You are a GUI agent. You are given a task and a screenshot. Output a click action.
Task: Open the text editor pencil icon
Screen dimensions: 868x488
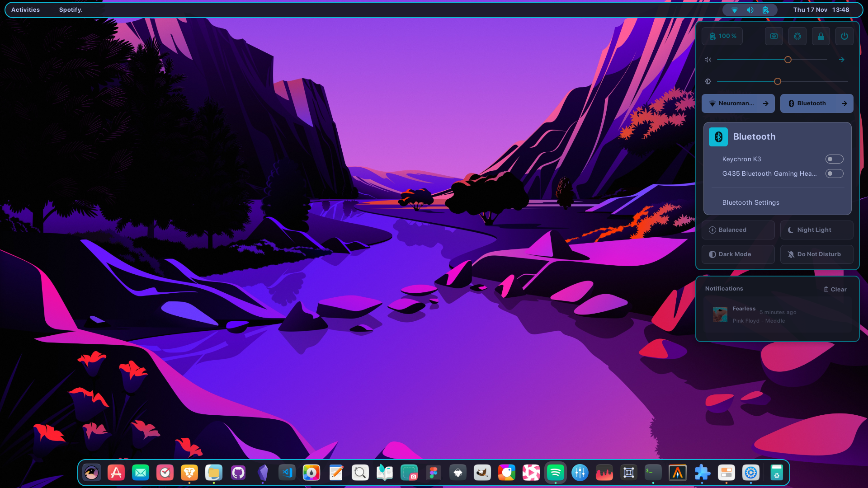pyautogui.click(x=336, y=473)
